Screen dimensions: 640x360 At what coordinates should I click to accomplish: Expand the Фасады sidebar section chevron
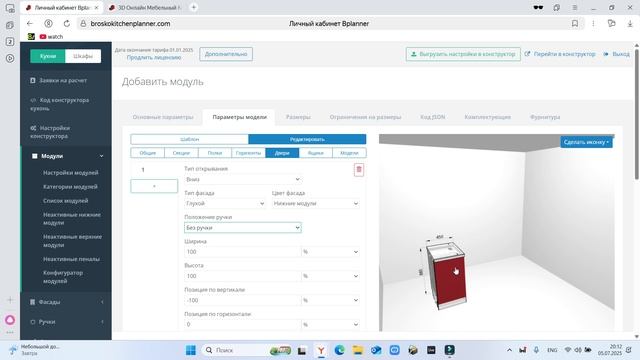click(x=102, y=302)
